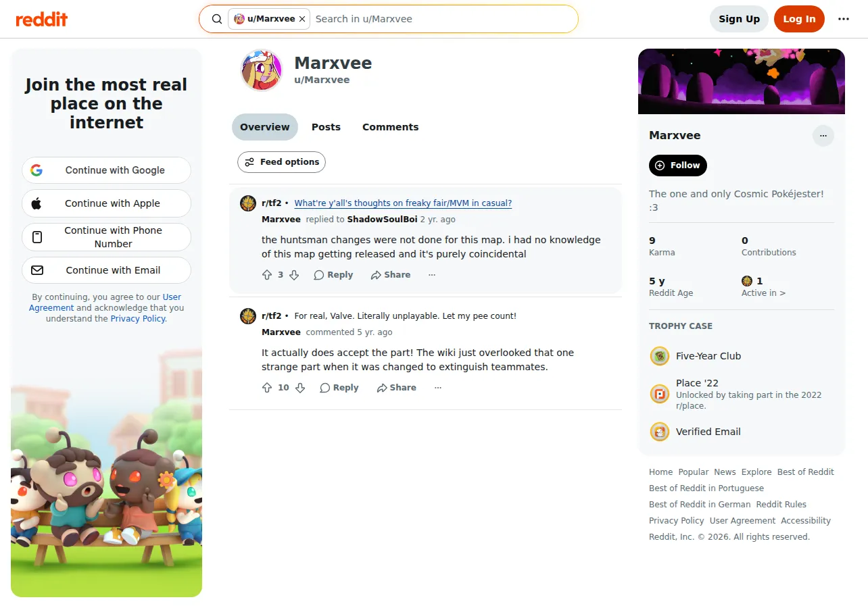
Task: Open Best of Reddit in German
Action: [x=700, y=505]
